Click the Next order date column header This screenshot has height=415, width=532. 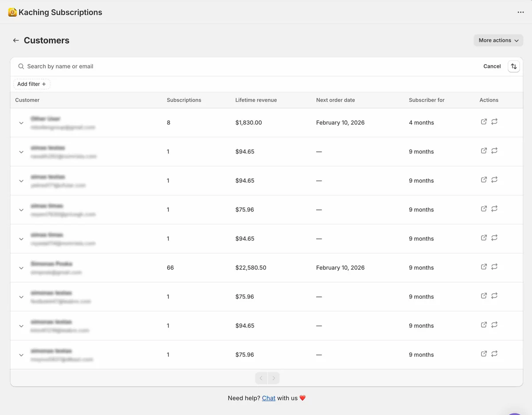336,100
